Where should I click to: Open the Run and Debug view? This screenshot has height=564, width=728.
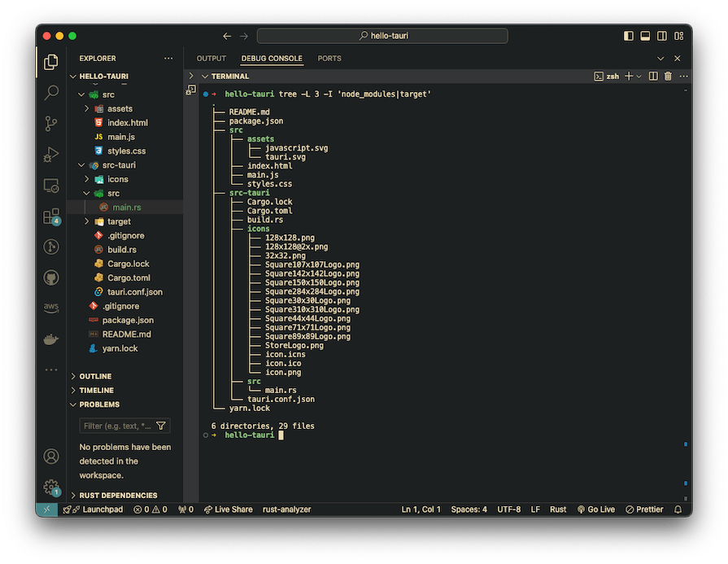pos(51,155)
